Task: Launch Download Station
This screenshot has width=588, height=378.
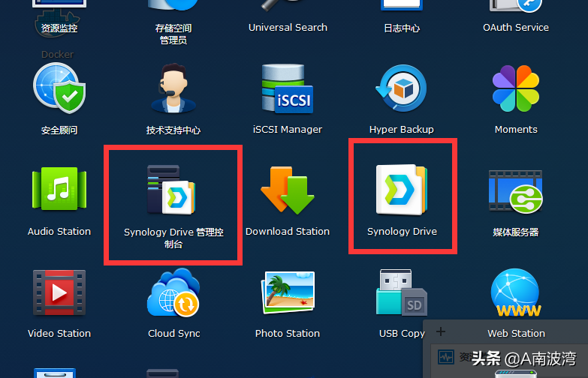Action: coord(288,190)
